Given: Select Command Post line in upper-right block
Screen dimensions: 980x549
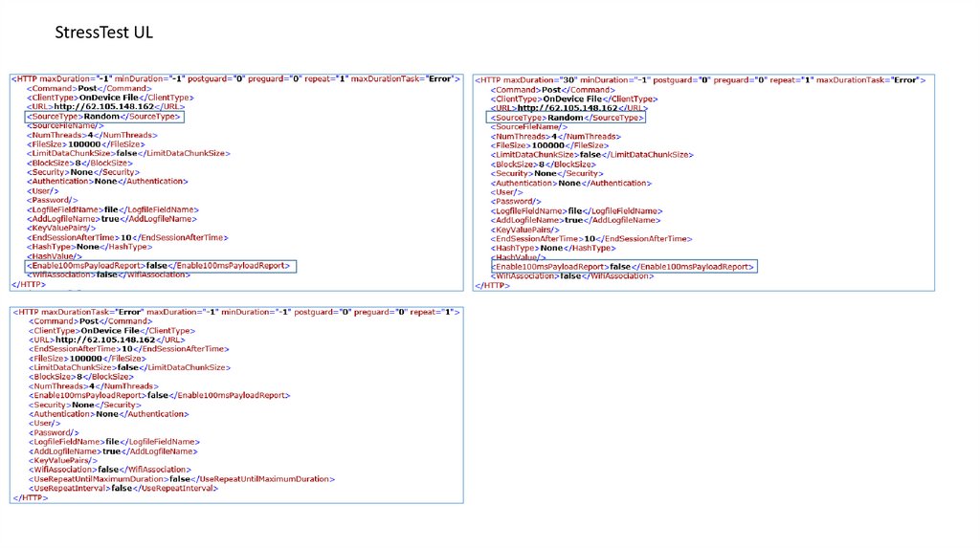Looking at the screenshot, I should click(552, 90).
